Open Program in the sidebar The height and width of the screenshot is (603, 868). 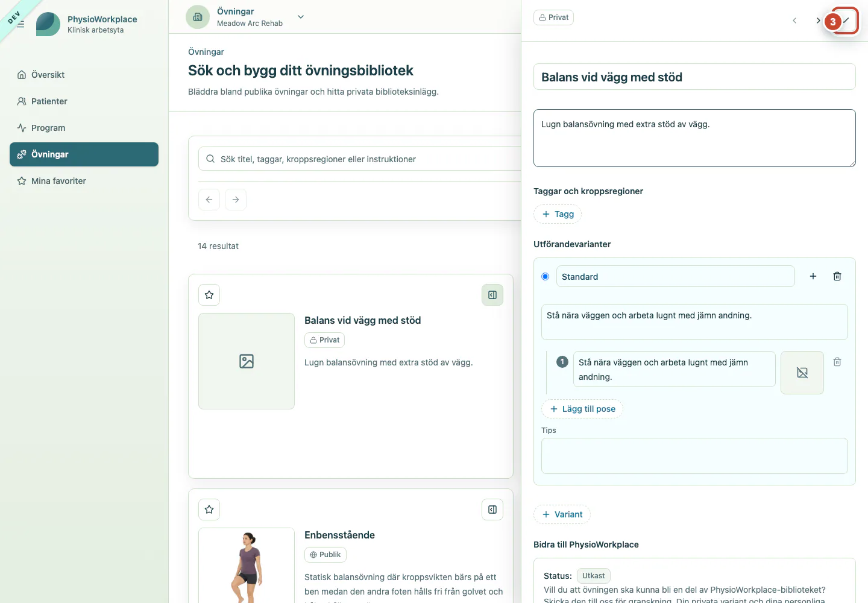(84, 128)
